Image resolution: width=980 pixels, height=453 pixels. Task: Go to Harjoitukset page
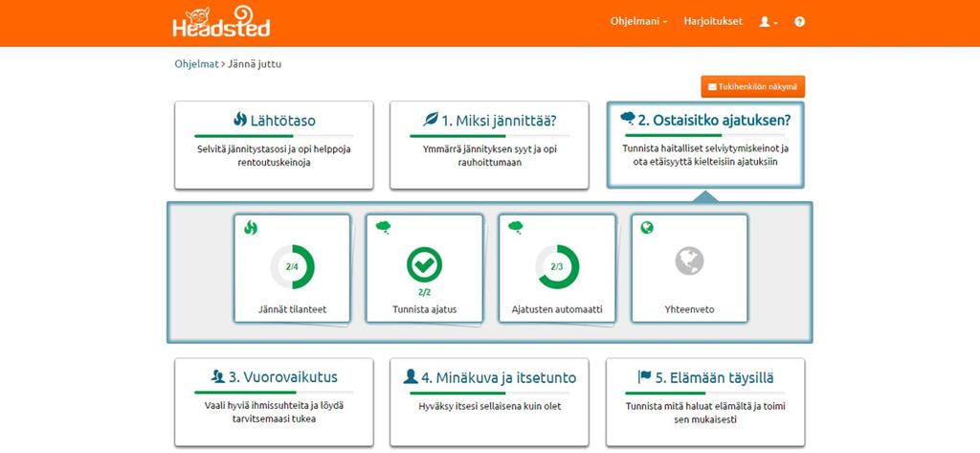pyautogui.click(x=713, y=21)
